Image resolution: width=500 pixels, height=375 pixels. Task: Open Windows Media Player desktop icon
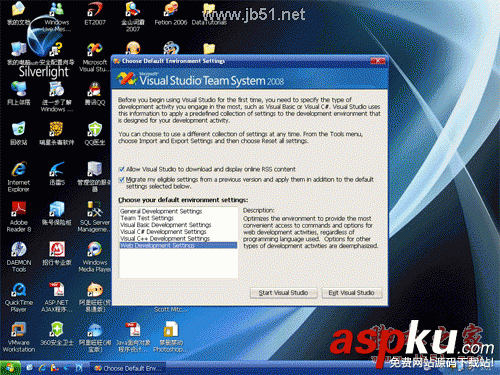coord(95,256)
